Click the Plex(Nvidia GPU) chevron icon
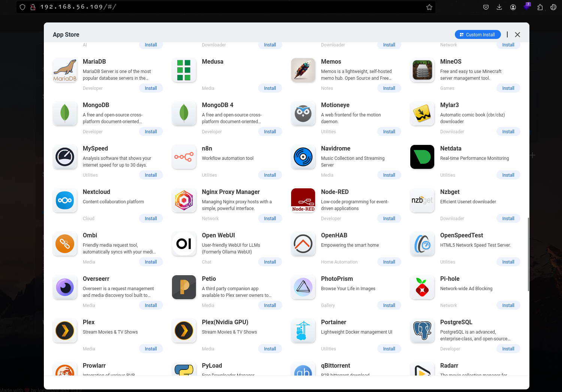This screenshot has height=392, width=562. pyautogui.click(x=184, y=331)
